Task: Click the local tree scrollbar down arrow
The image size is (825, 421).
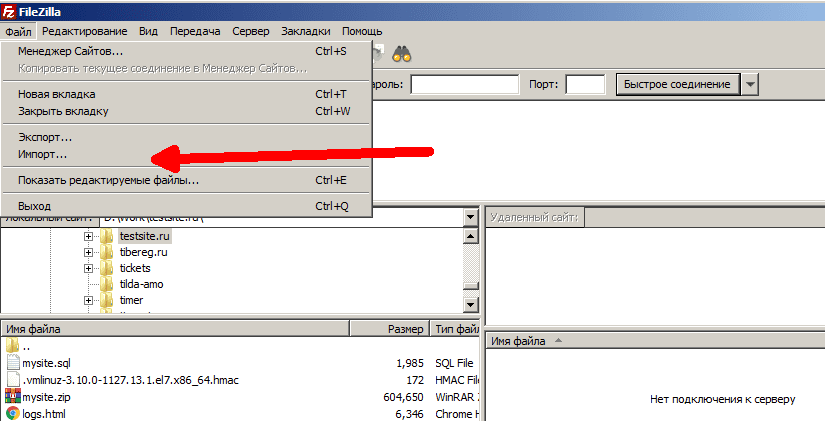Action: (470, 305)
